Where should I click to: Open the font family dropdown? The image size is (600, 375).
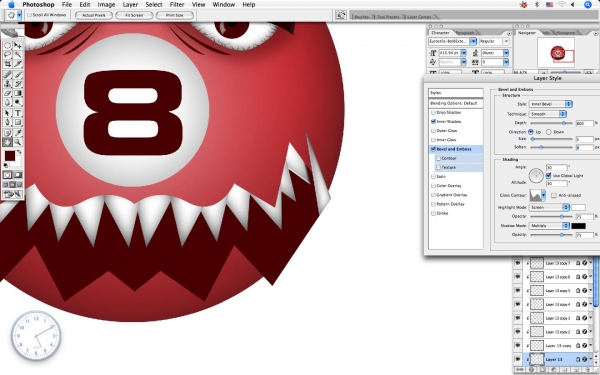(x=473, y=41)
